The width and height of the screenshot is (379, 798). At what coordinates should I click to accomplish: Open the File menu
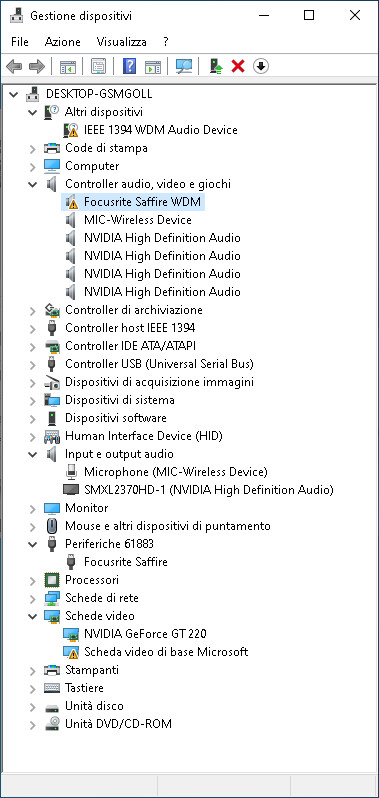tap(20, 42)
